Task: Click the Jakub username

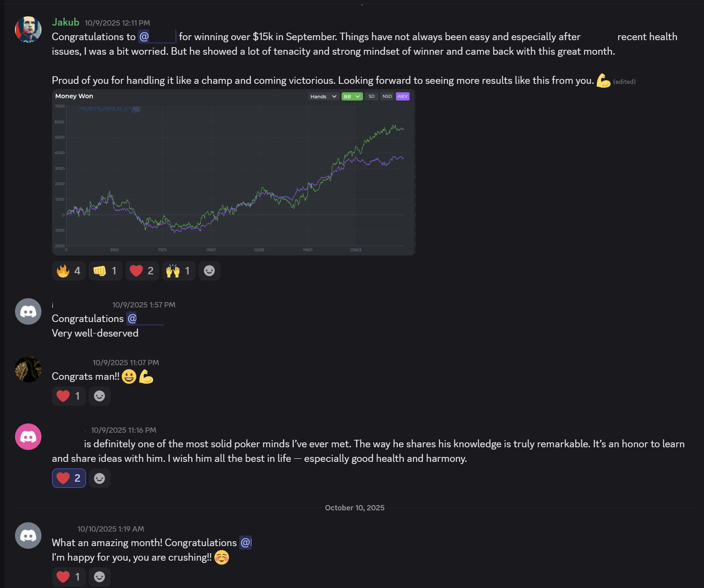Action: point(66,22)
